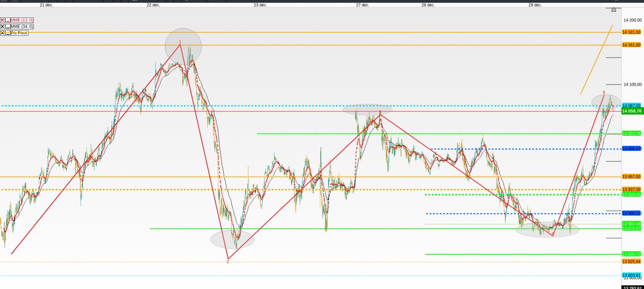The image size is (644, 289).
Task: Select the red wave label 4 at the low
Action: 553,234
